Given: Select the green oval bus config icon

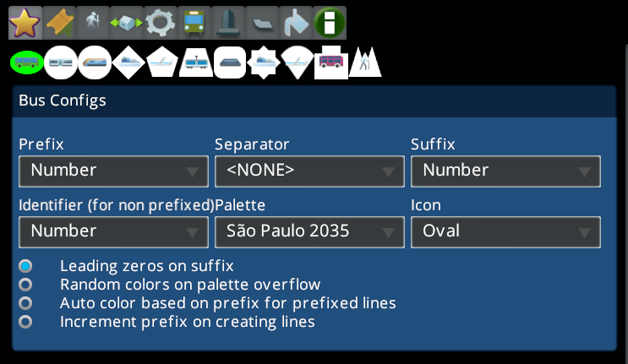Looking at the screenshot, I should point(26,62).
